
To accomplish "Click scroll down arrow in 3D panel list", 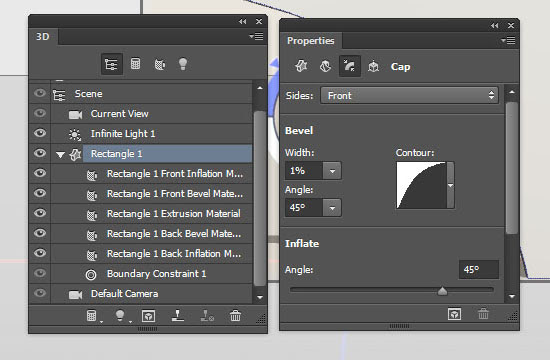I will [x=260, y=297].
